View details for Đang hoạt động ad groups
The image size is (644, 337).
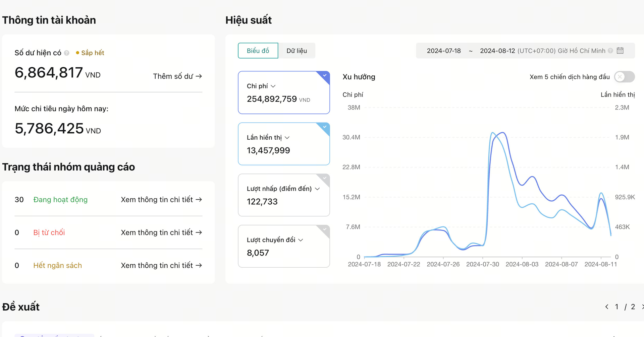tap(161, 200)
